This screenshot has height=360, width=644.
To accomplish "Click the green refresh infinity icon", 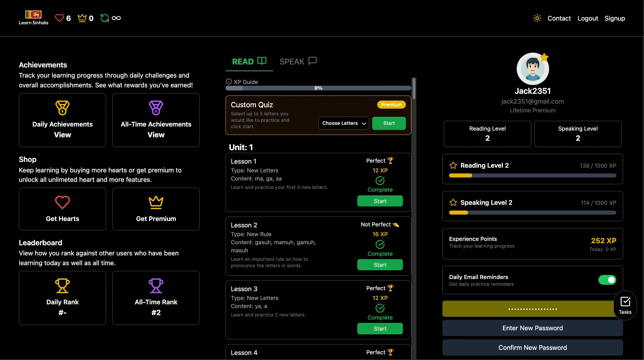I will click(x=105, y=18).
